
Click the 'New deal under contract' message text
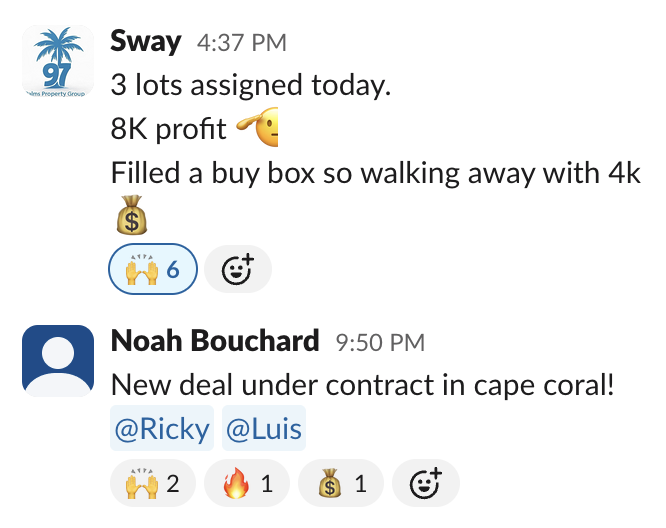click(x=362, y=385)
